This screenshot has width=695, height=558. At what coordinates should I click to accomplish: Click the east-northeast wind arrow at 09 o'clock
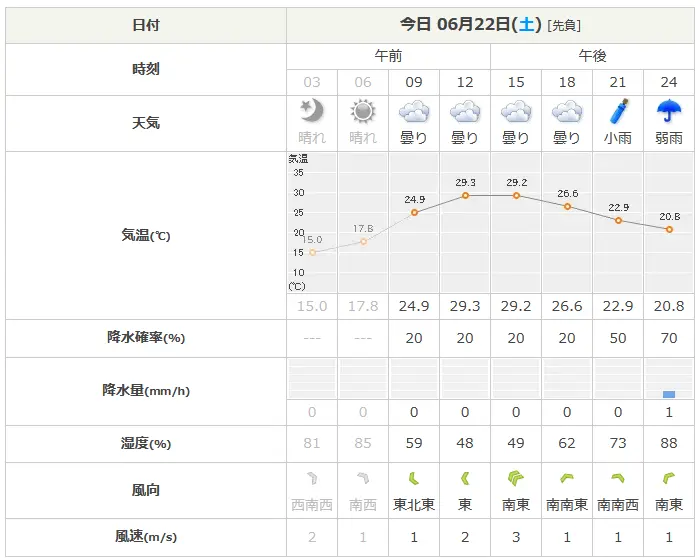point(414,479)
